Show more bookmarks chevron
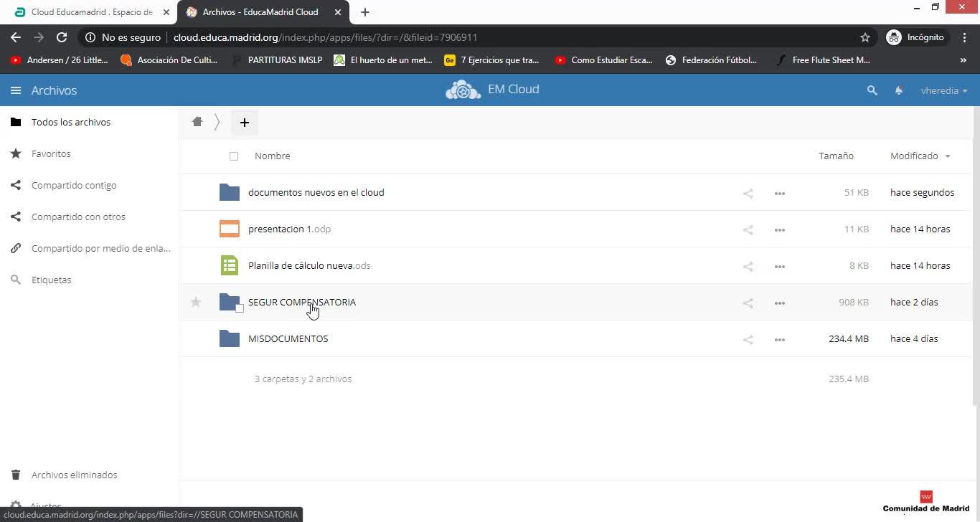This screenshot has width=980, height=522. 963,60
